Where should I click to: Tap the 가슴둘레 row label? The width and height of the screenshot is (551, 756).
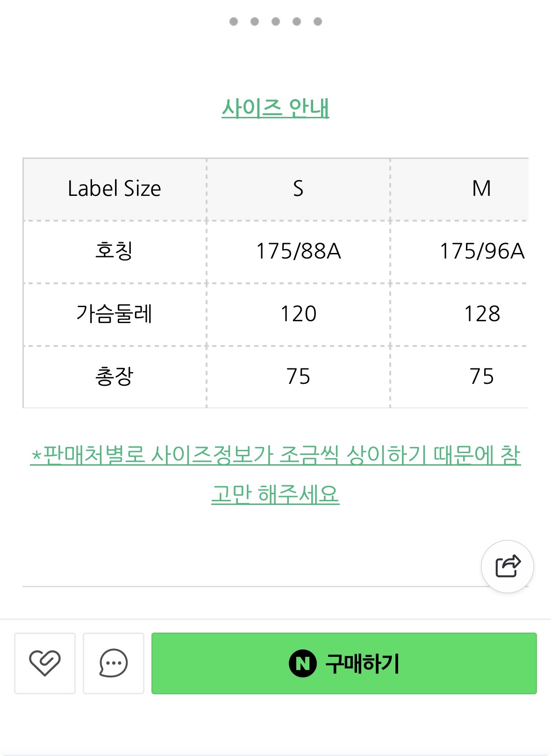click(x=114, y=314)
